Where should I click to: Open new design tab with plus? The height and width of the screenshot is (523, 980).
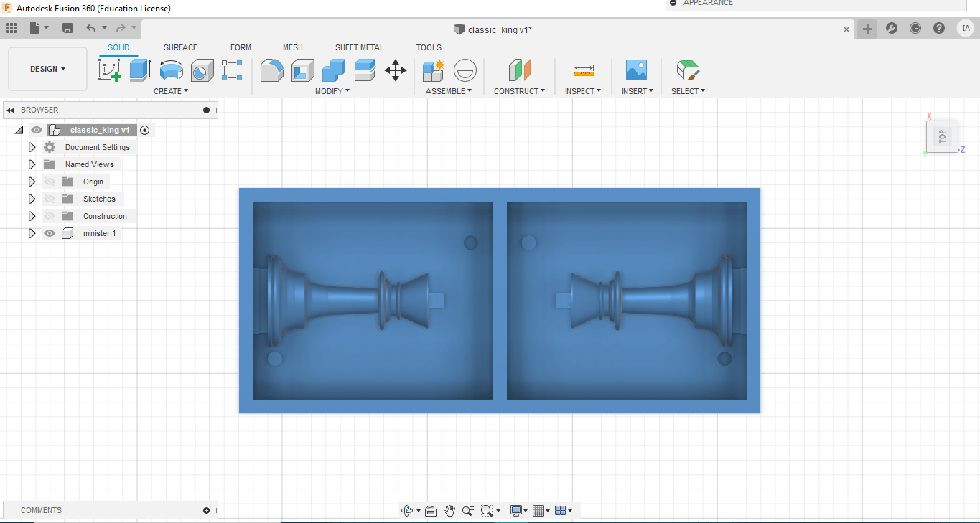(x=867, y=29)
